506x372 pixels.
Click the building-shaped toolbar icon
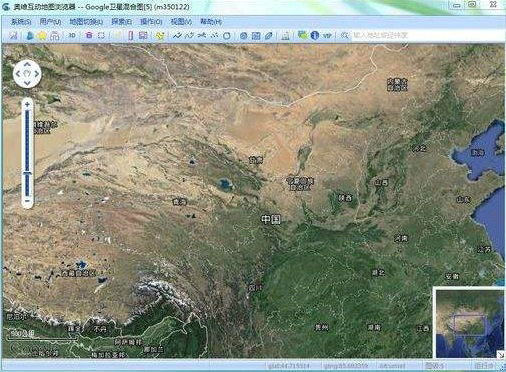[x=285, y=35]
